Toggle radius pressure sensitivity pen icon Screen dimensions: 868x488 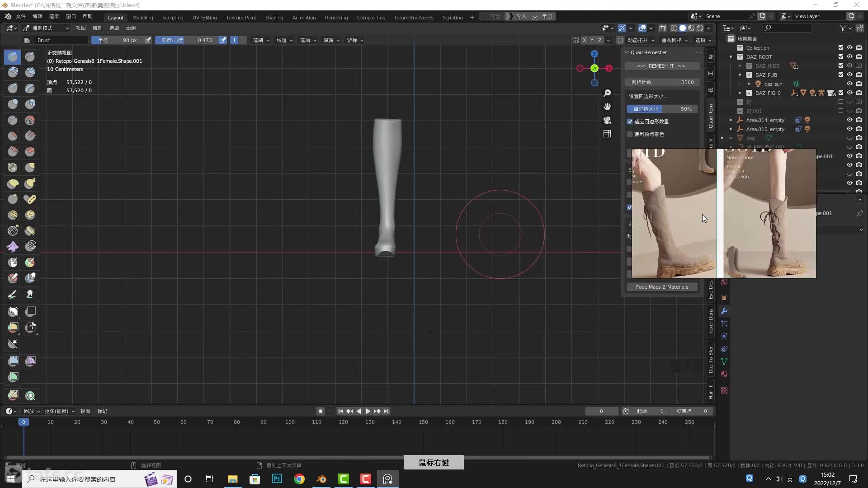pos(148,40)
